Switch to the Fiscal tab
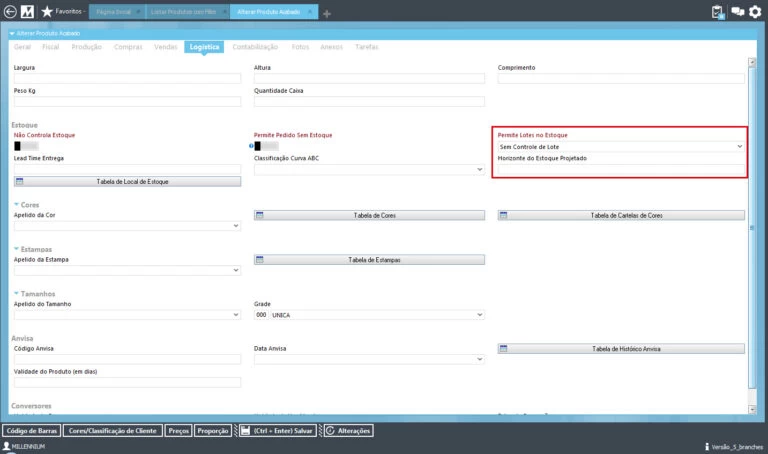Screen dimensions: 768x454 pos(51,47)
